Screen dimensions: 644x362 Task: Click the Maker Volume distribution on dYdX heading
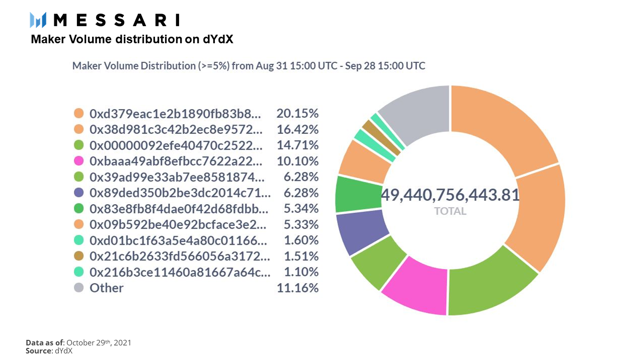pyautogui.click(x=132, y=39)
